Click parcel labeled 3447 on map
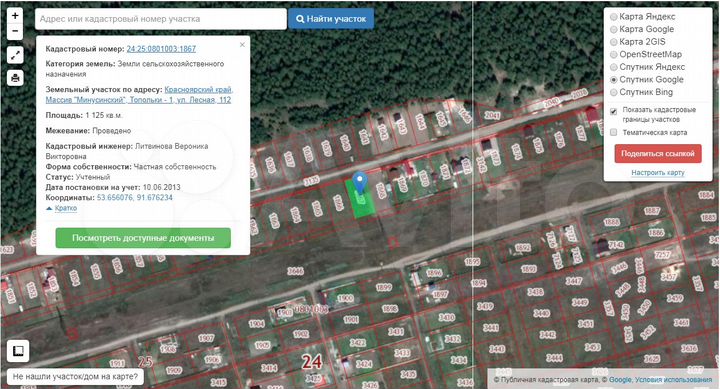The image size is (720, 389). (574, 281)
